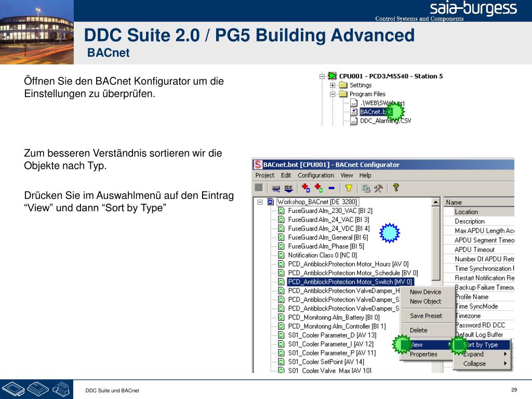Click icon of PCD_AntiblockProtection Motor_Hours object
532x399 pixels.
pos(281,264)
